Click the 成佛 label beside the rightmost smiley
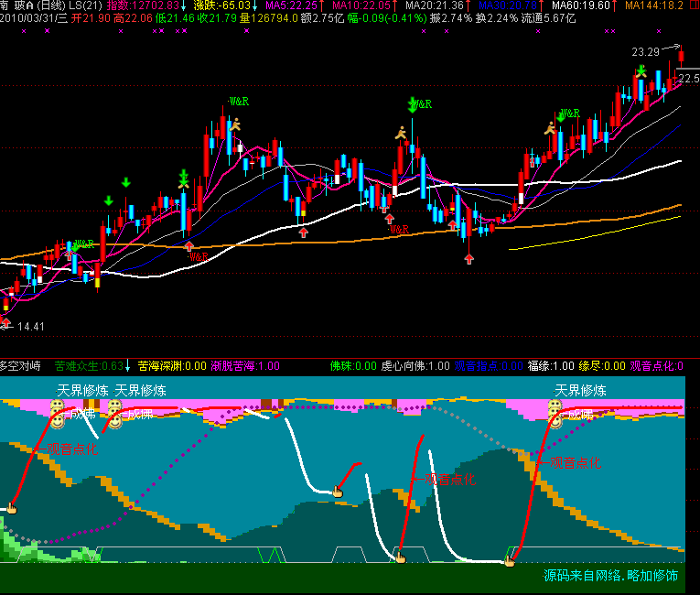 580,414
